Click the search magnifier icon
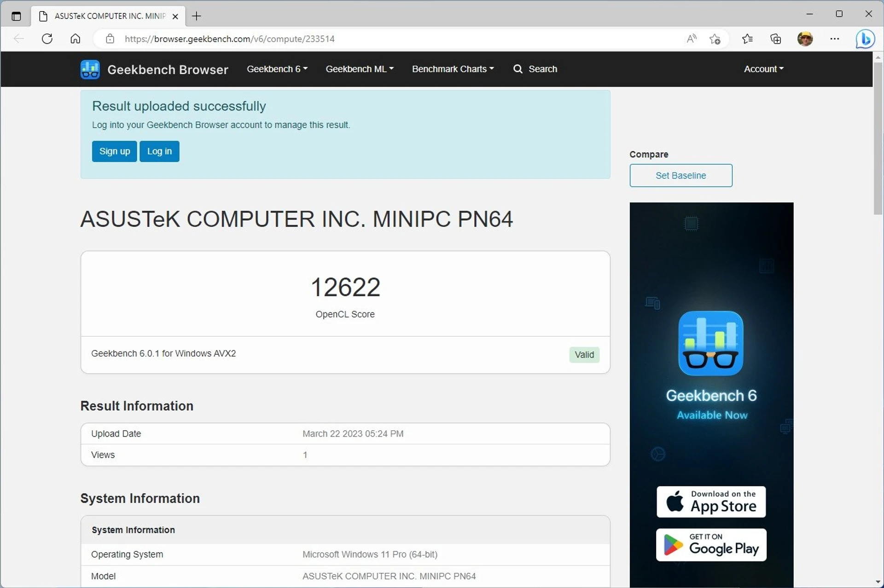This screenshot has height=588, width=884. point(518,69)
